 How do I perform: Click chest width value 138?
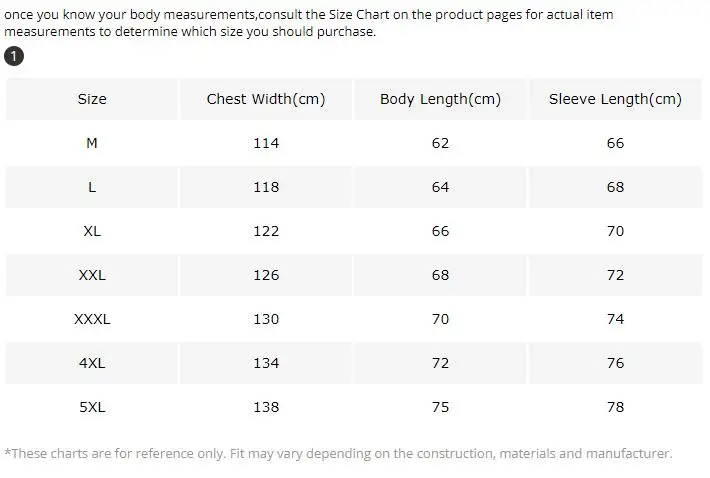click(x=266, y=407)
